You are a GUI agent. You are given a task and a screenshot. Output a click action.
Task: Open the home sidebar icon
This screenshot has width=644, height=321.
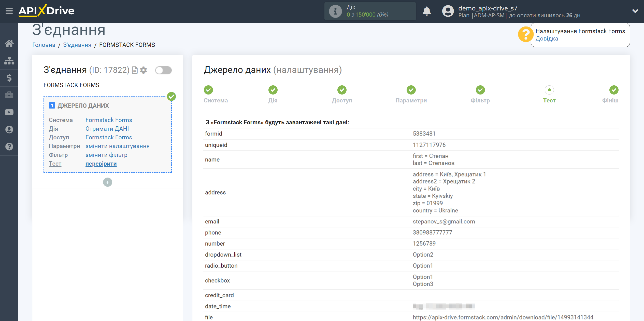[x=9, y=43]
